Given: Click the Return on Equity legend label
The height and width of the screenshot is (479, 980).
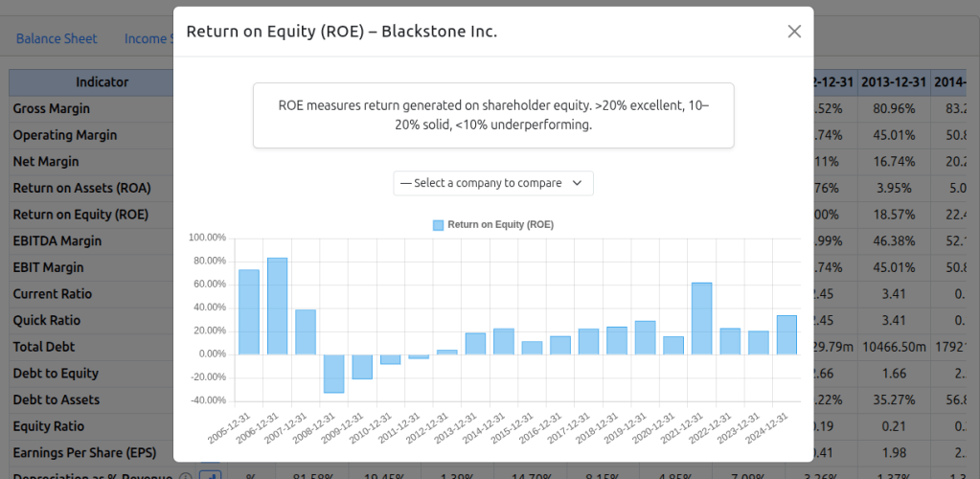Looking at the screenshot, I should [x=500, y=225].
